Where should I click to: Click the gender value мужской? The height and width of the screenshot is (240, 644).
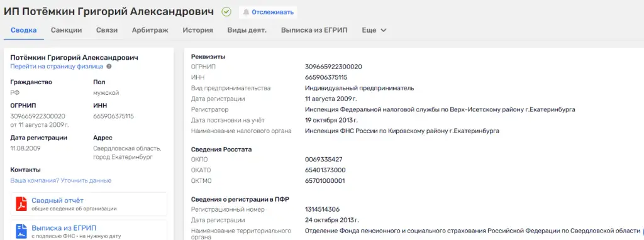click(106, 93)
